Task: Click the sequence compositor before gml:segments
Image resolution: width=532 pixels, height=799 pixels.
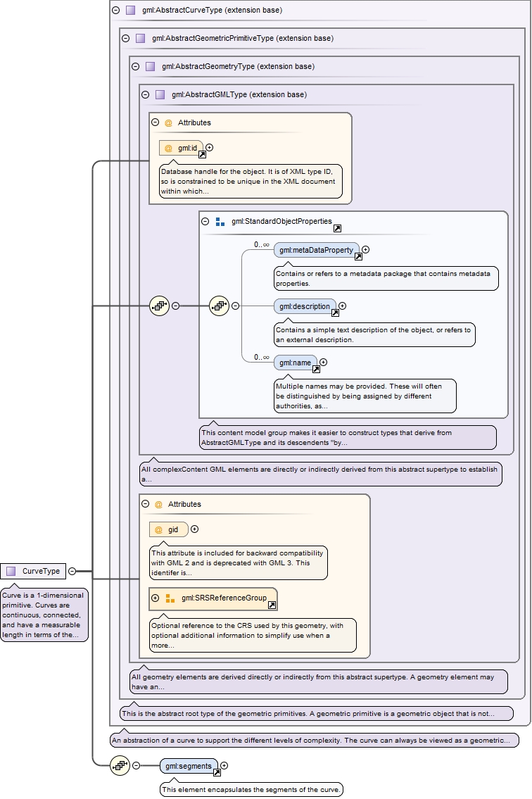Action: tap(120, 765)
